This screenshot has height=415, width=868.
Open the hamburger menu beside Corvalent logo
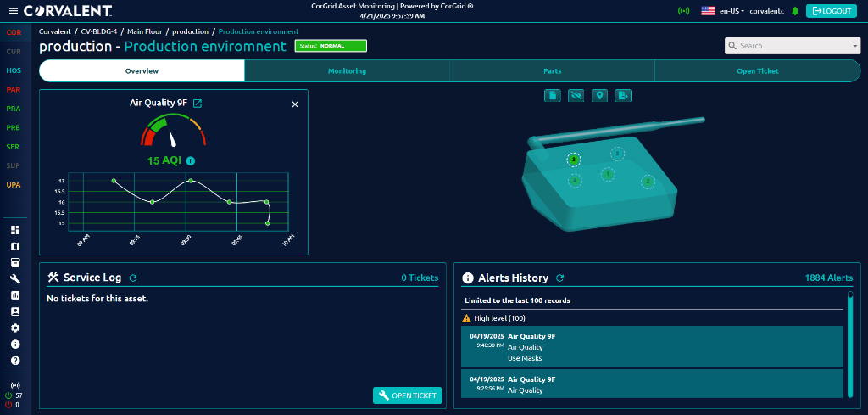tap(12, 10)
